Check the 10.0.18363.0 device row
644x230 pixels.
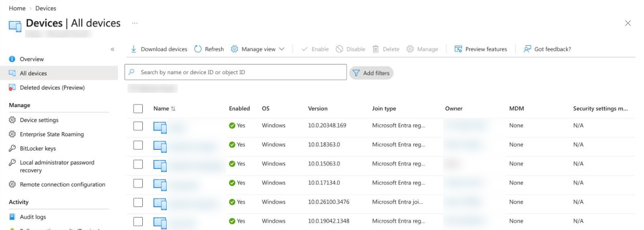point(138,145)
